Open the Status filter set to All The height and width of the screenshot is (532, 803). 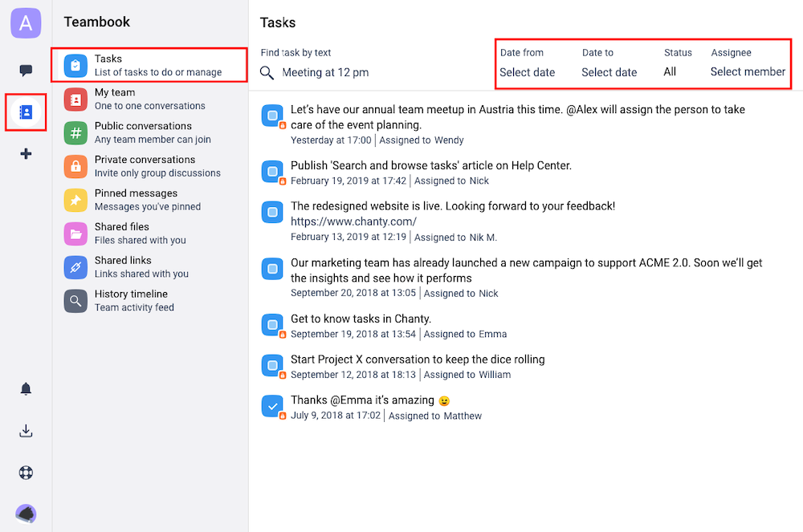coord(670,71)
